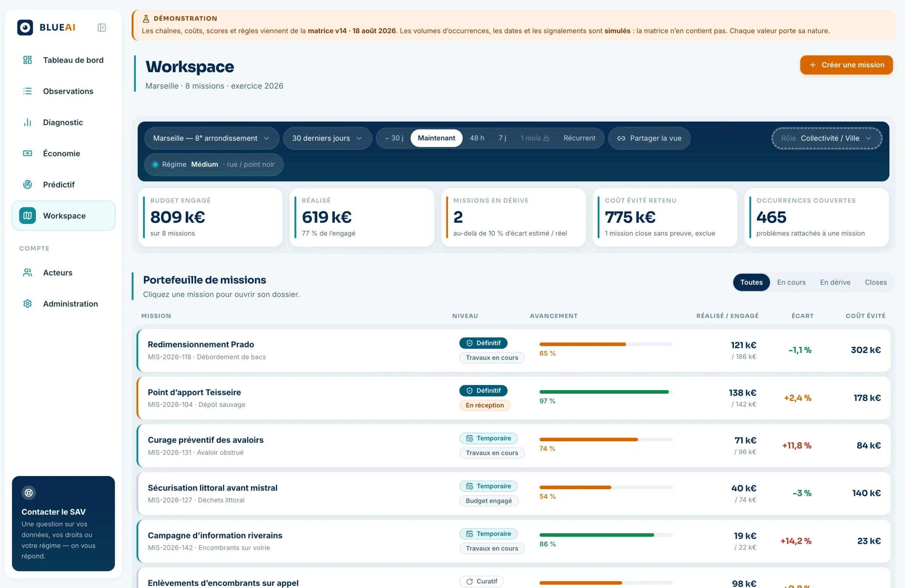Click the link icon in Partager la vue
This screenshot has height=588, width=905.
click(621, 138)
